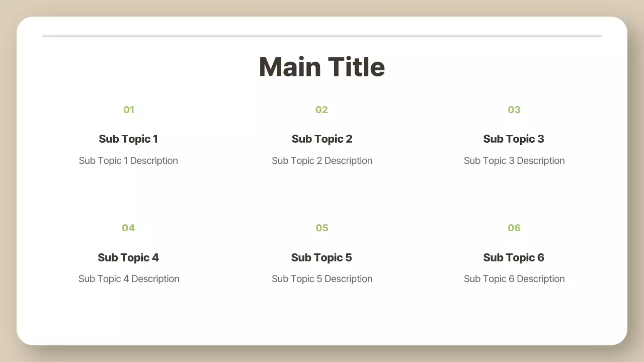Select the green 02 number label
This screenshot has height=362, width=644.
[x=321, y=110]
